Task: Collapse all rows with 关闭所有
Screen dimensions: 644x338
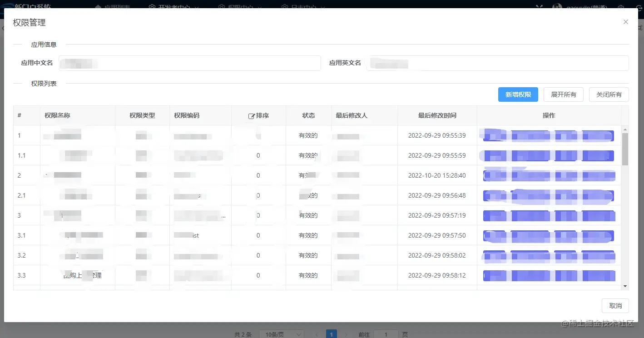Action: tap(609, 94)
